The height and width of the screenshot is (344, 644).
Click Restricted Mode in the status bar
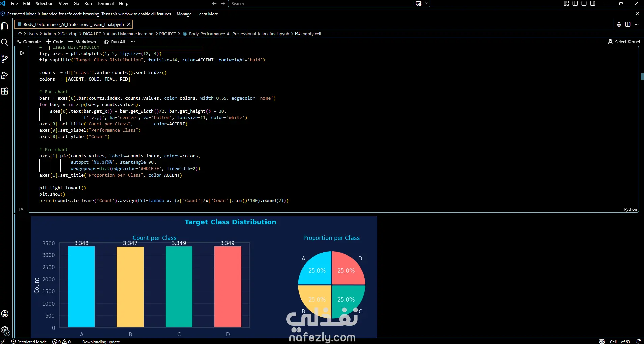coord(29,341)
